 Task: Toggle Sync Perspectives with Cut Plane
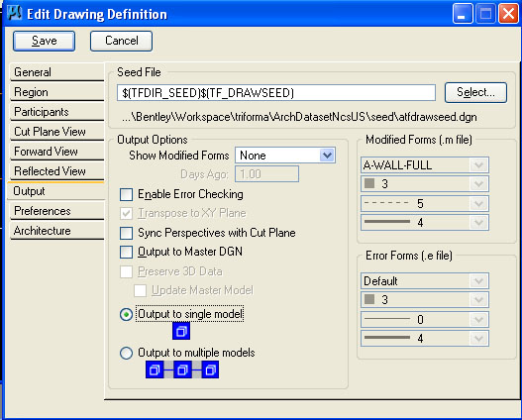pyautogui.click(x=126, y=233)
